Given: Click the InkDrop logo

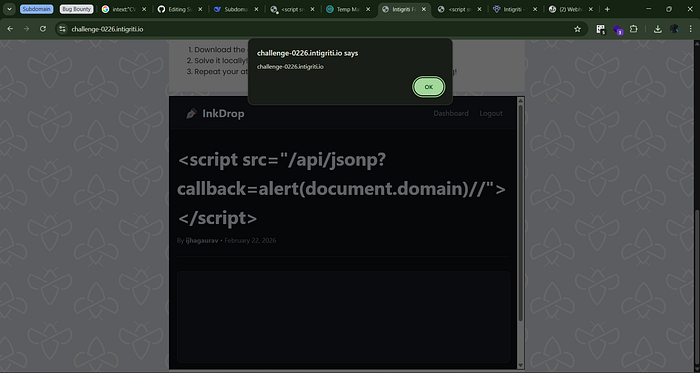Looking at the screenshot, I should [x=215, y=114].
